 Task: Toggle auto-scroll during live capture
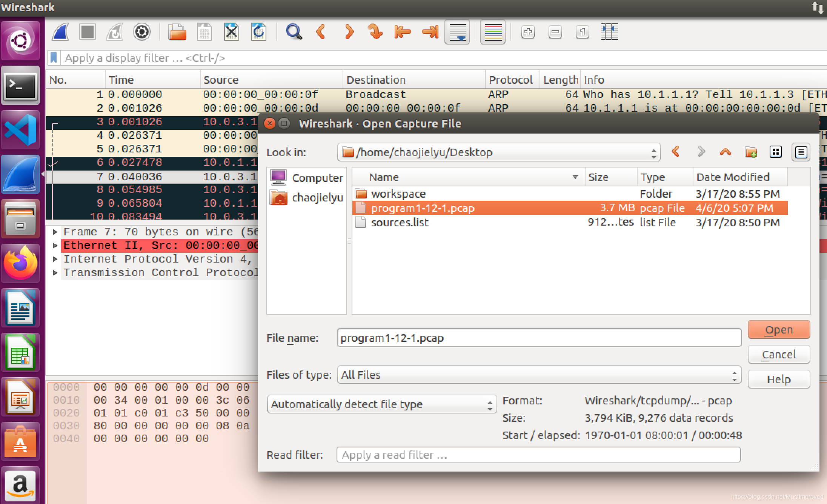(x=457, y=32)
